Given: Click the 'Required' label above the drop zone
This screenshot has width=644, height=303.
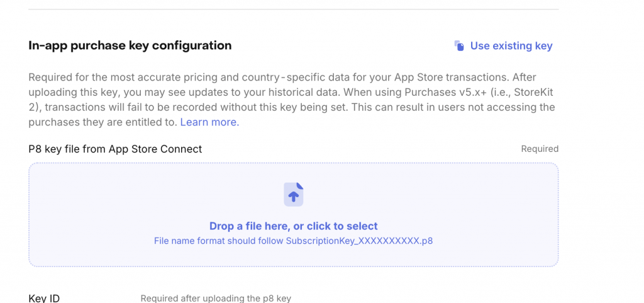Looking at the screenshot, I should 540,149.
